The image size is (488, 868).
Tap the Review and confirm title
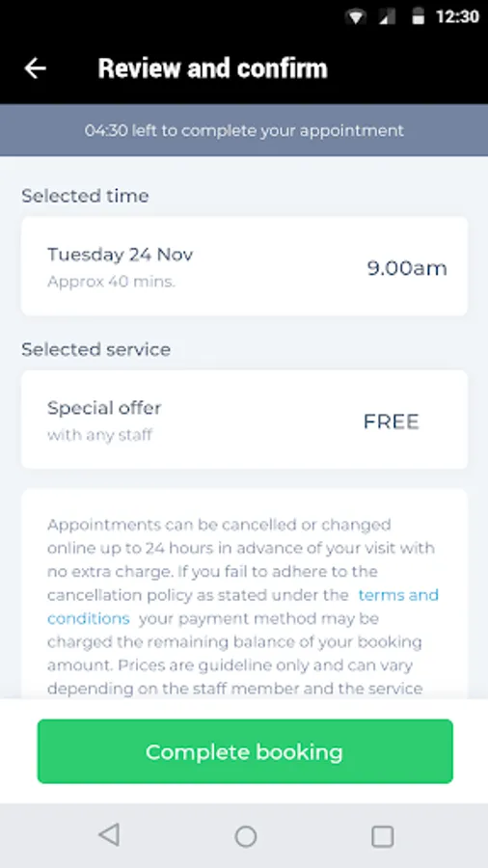pos(213,68)
